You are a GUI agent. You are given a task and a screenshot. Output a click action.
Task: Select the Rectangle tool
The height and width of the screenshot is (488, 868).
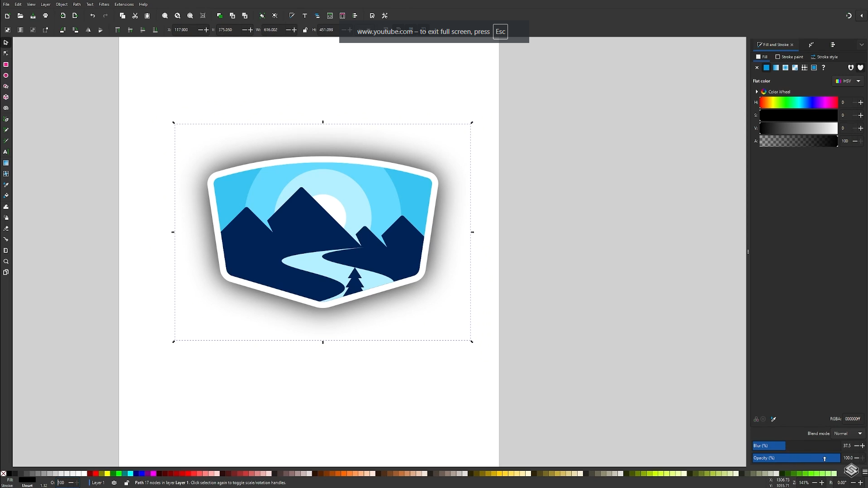tap(6, 64)
